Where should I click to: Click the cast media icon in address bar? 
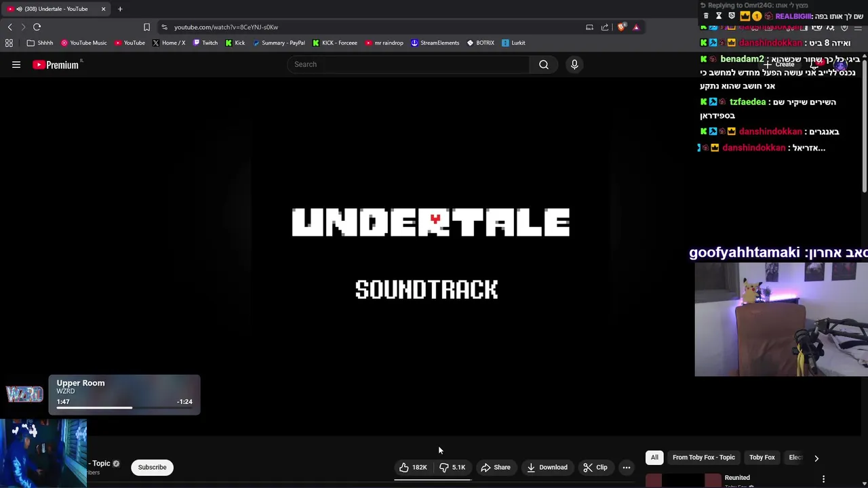click(589, 27)
